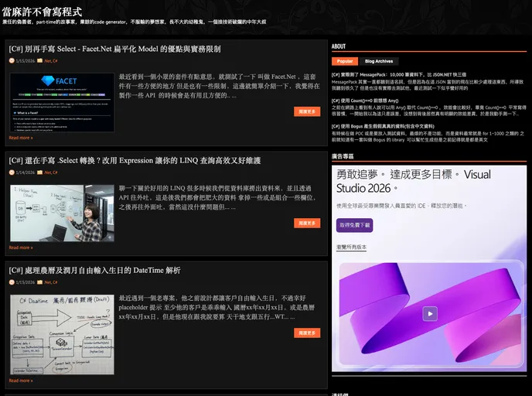Open the FACET thumbnail image
The height and width of the screenshot is (396, 532).
[62, 102]
